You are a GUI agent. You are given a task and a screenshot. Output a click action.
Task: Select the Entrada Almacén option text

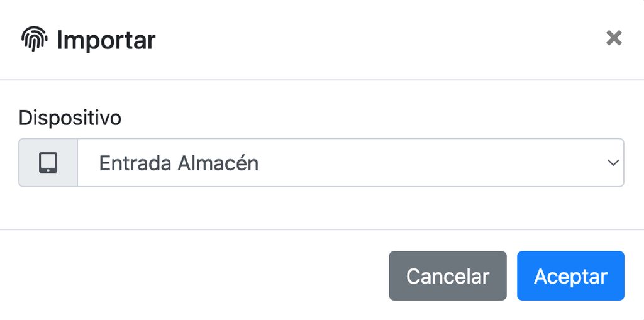pos(179,163)
